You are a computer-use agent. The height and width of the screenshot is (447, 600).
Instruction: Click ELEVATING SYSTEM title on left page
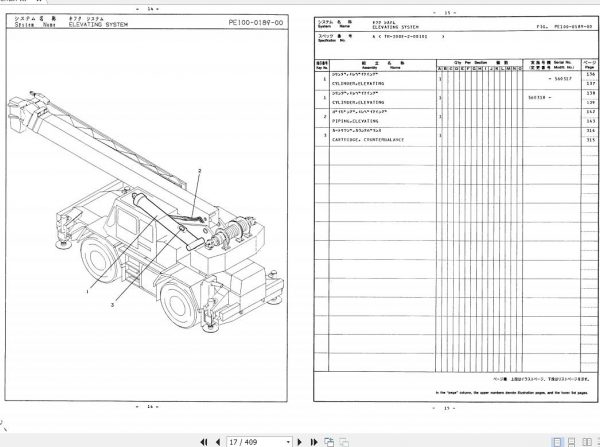[x=98, y=24]
